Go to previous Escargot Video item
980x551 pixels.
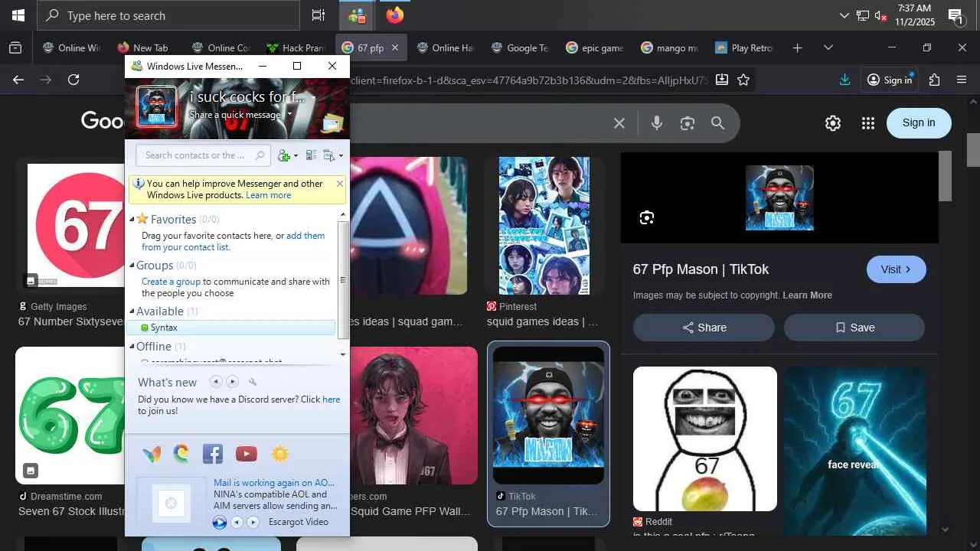(x=237, y=523)
